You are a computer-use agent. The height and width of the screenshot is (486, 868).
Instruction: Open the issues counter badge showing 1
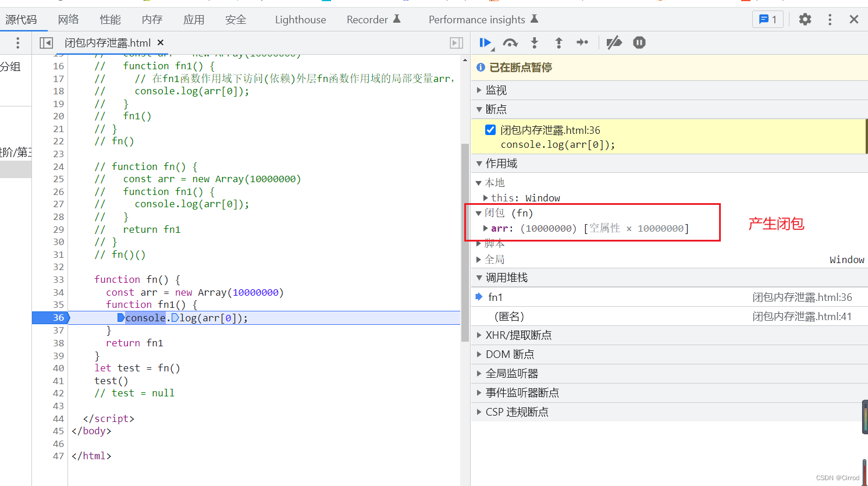coord(768,19)
